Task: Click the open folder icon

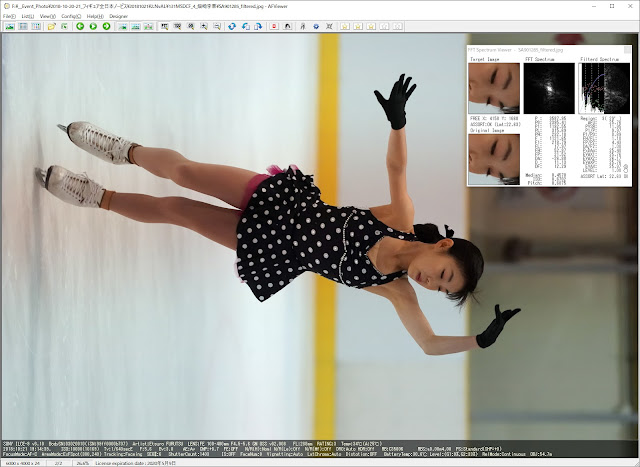Action: tap(51, 26)
